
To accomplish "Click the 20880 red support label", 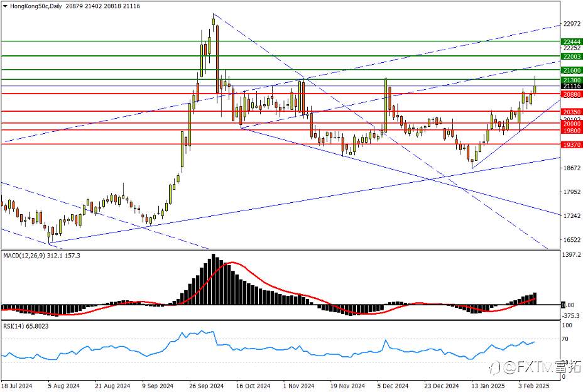I will click(x=572, y=94).
